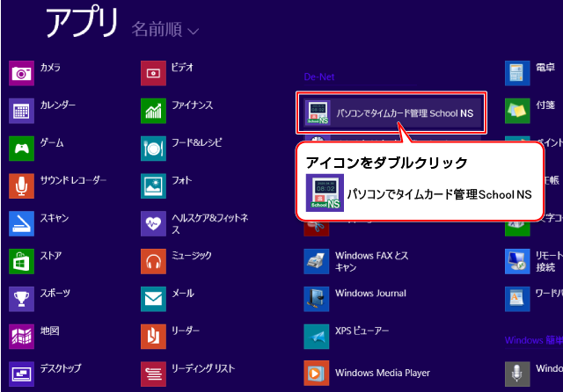Open the カレンダー calendar icon
Viewport: 563px width, 392px height.
(21, 111)
